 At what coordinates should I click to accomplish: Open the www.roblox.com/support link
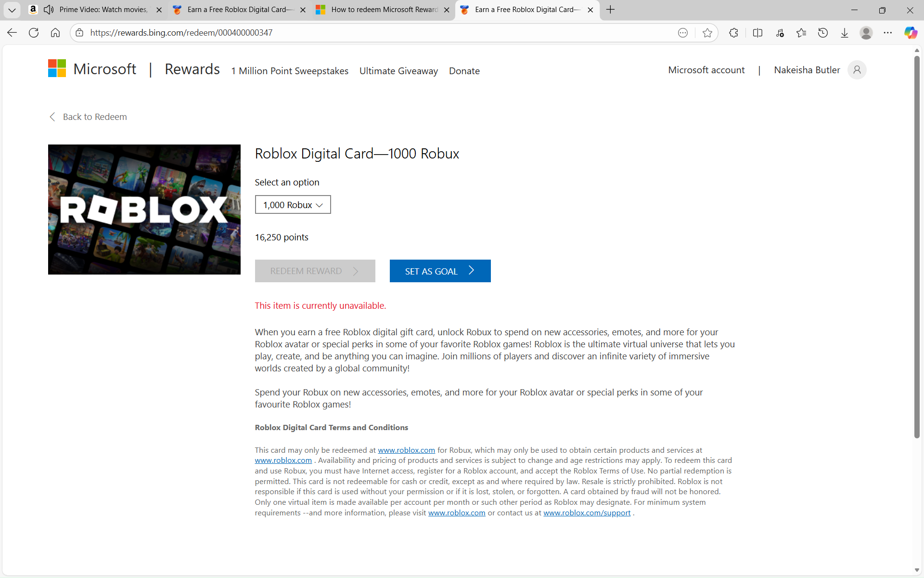pyautogui.click(x=587, y=513)
